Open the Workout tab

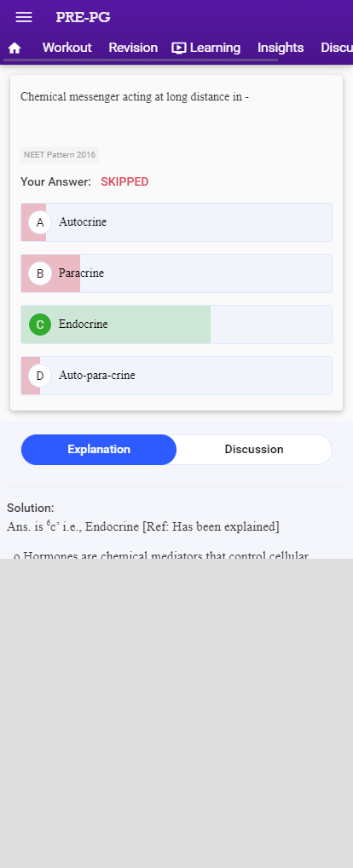point(67,48)
